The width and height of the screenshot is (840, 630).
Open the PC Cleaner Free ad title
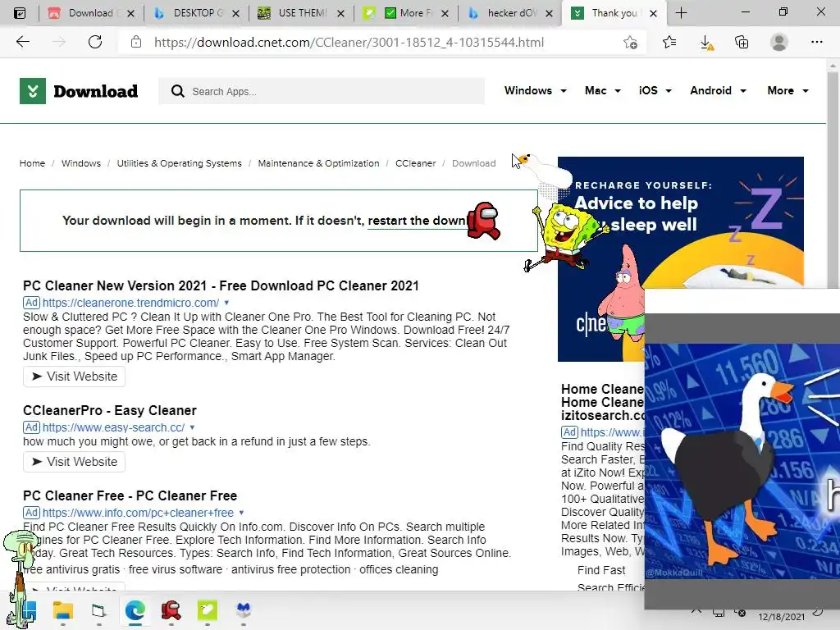[x=130, y=495]
